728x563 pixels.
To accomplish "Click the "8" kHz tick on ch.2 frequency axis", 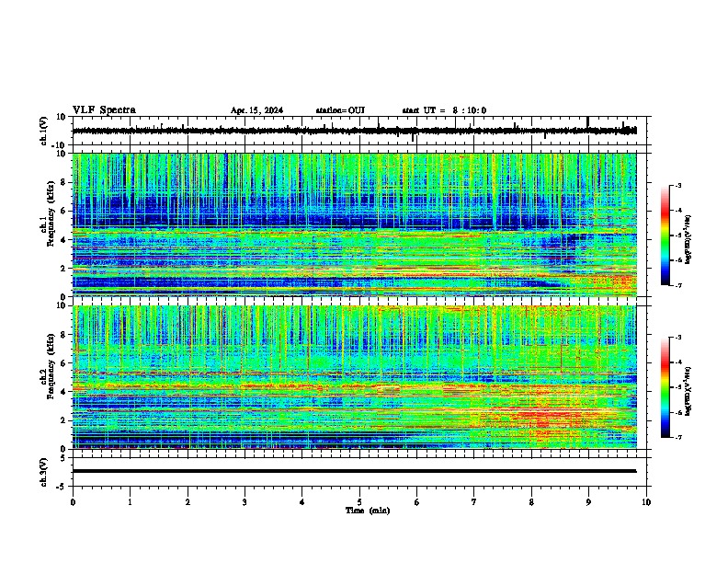I will tap(64, 335).
